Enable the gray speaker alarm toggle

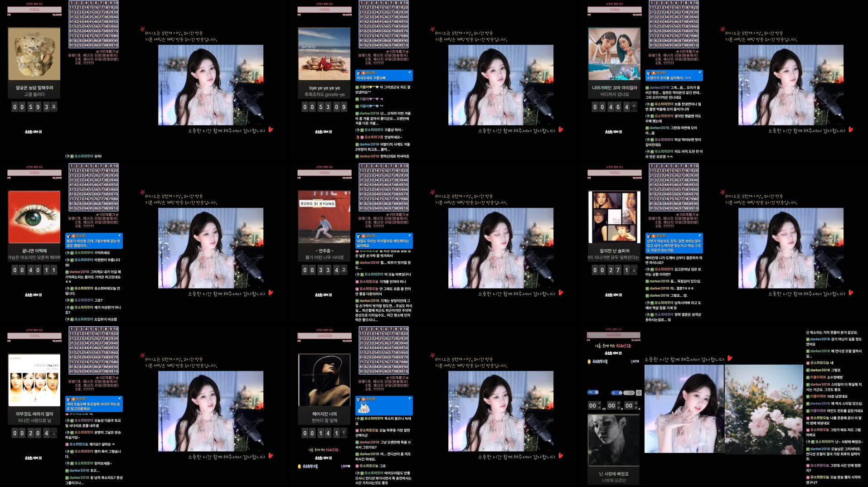tap(629, 393)
